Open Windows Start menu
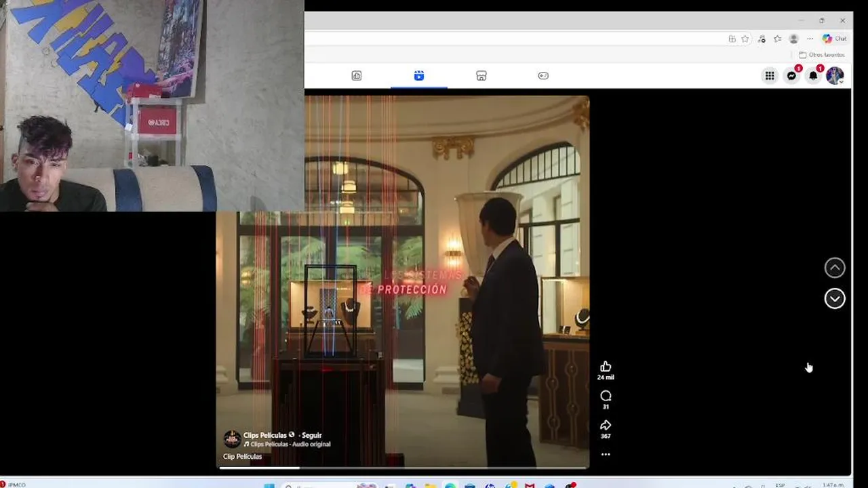The width and height of the screenshot is (868, 488). [x=269, y=485]
